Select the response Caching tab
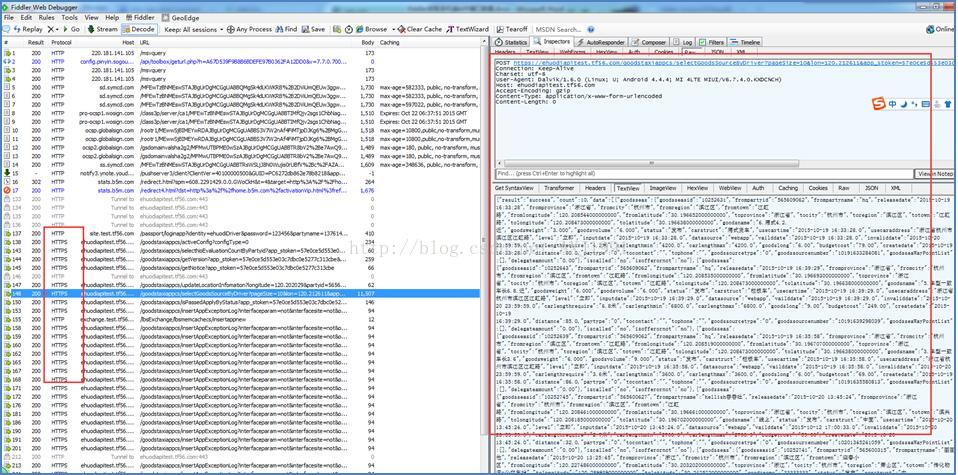 pos(788,188)
